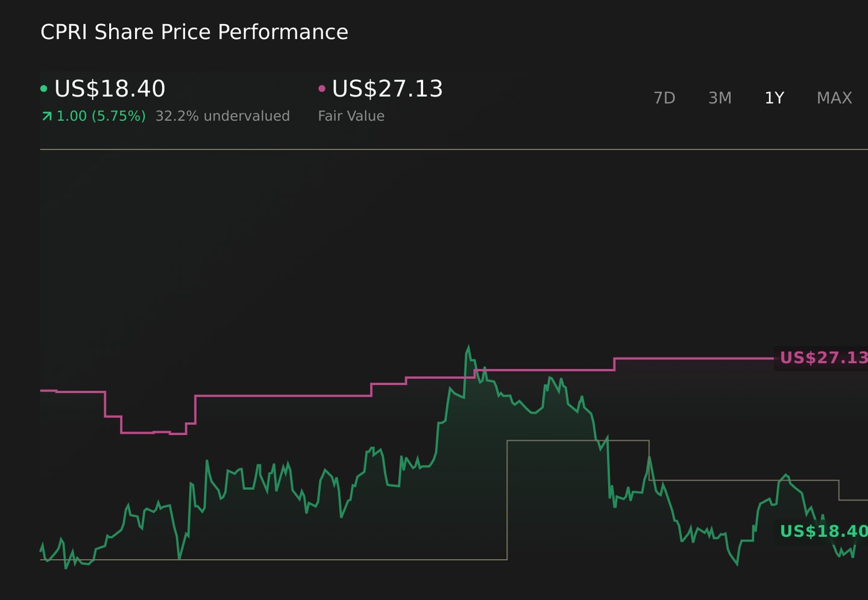The width and height of the screenshot is (868, 600).
Task: Click the horizontal line at the chart's top
Action: click(454, 149)
